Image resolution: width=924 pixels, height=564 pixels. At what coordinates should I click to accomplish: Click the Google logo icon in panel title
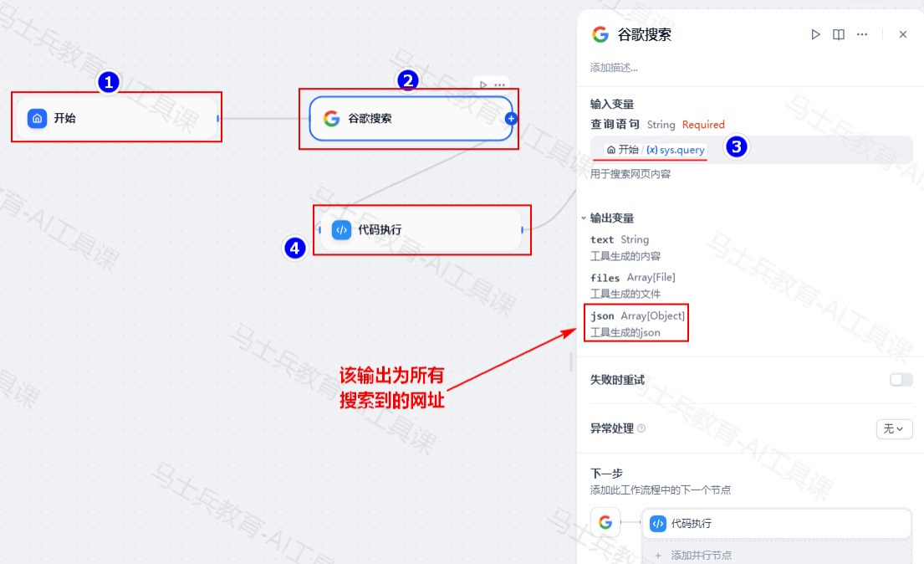pos(600,34)
